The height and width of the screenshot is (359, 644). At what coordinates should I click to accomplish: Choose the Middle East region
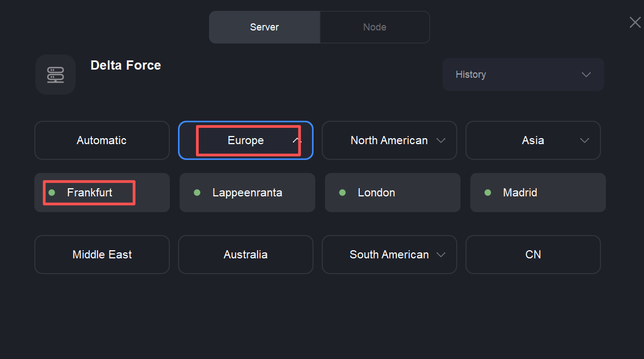tap(102, 255)
